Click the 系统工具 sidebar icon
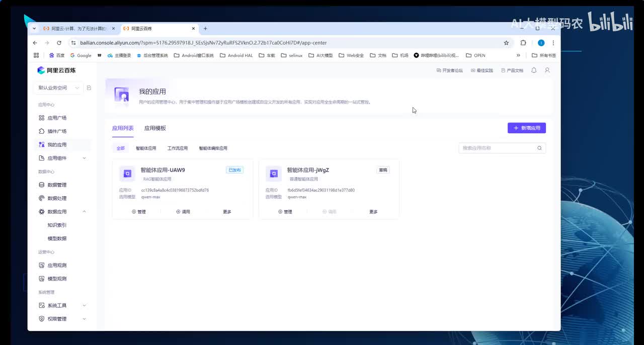644x345 pixels. 42,306
